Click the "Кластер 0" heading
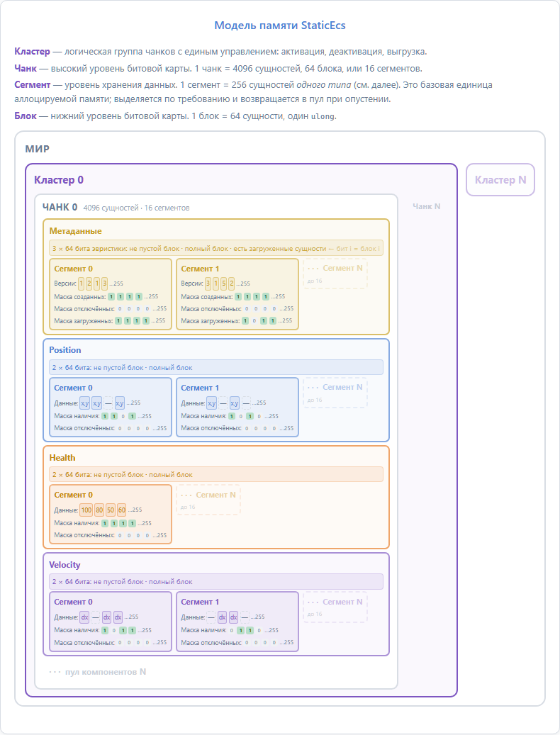 [x=59, y=180]
